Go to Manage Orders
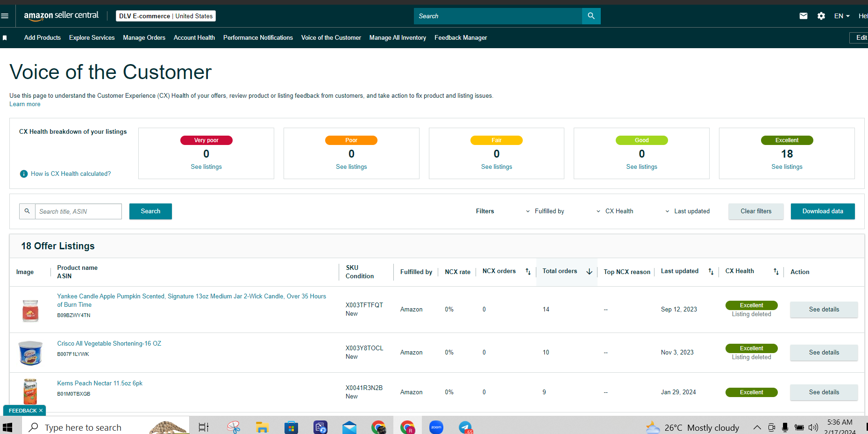This screenshot has width=868, height=434. tap(144, 38)
